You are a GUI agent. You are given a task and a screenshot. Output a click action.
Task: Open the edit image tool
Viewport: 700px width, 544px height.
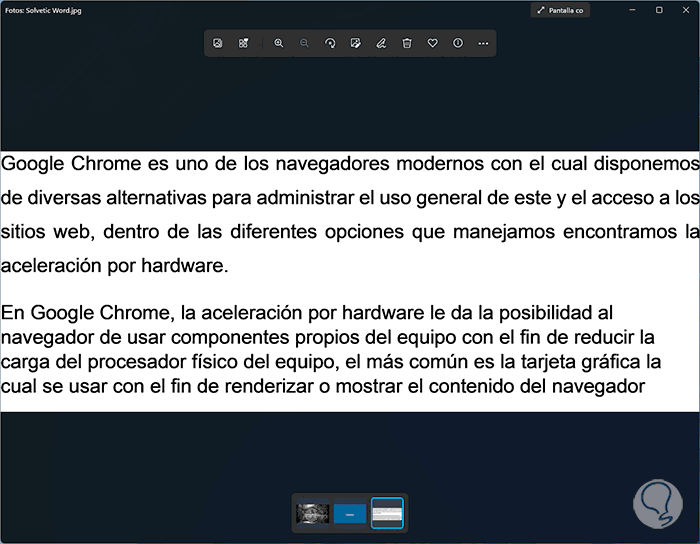[355, 43]
